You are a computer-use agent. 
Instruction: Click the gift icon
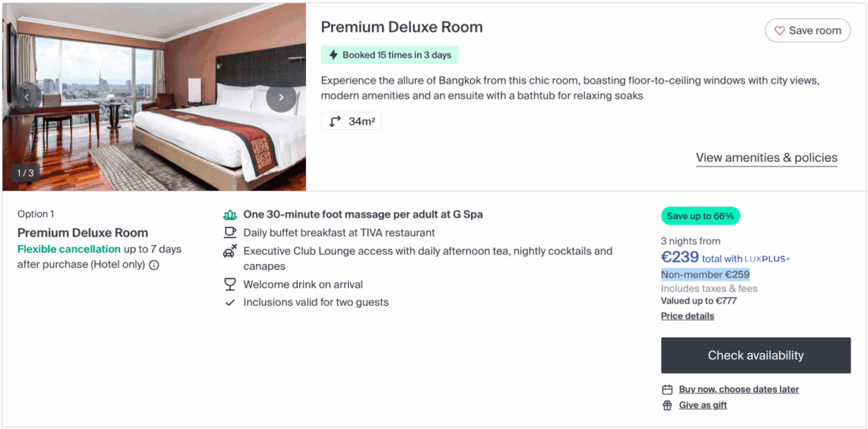tap(668, 405)
